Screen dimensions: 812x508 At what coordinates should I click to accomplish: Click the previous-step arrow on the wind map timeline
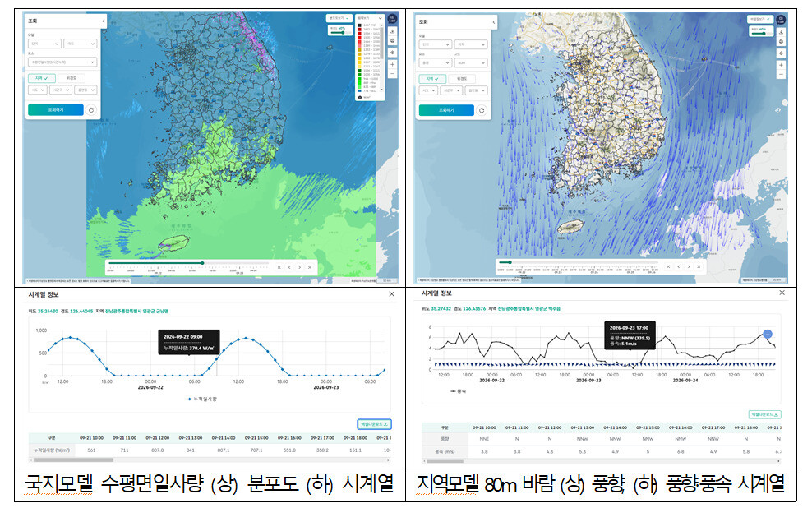(x=678, y=266)
